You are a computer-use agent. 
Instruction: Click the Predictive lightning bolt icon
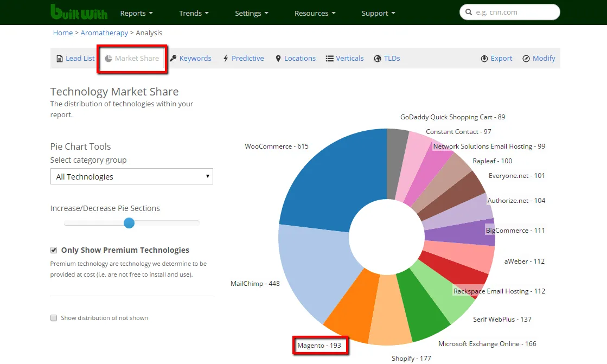226,59
